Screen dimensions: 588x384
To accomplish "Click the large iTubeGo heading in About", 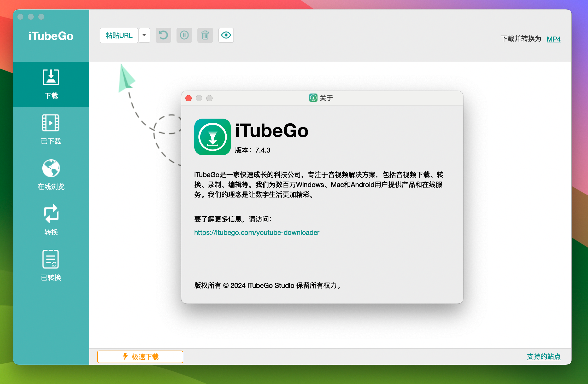I will point(272,131).
